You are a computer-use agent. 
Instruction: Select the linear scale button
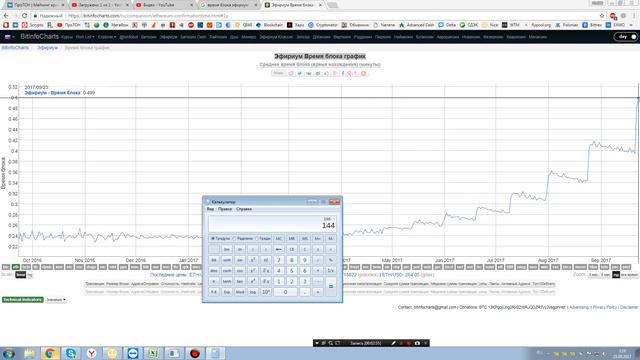click(x=20, y=275)
